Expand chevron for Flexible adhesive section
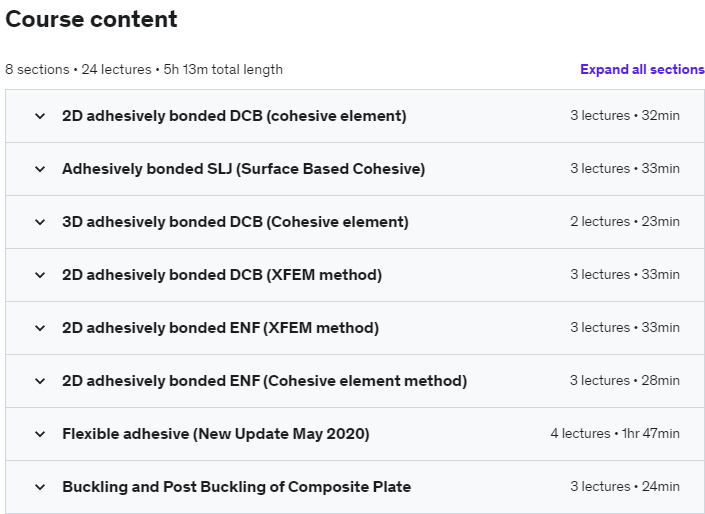Screen dimensions: 705x514 [40, 434]
